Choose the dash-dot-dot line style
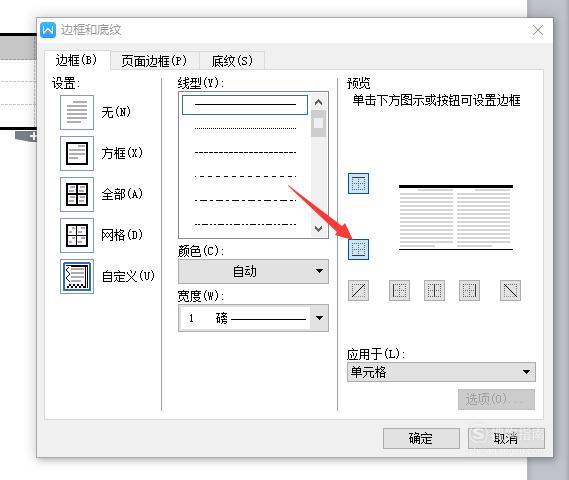The image size is (569, 480). (x=245, y=224)
